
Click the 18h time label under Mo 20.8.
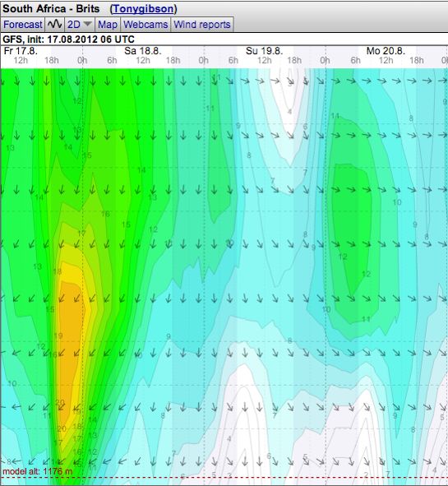click(417, 60)
